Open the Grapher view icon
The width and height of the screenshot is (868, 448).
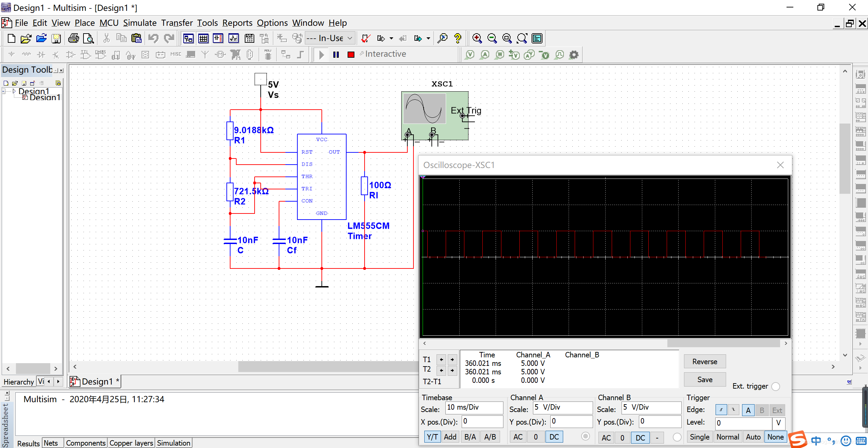234,38
